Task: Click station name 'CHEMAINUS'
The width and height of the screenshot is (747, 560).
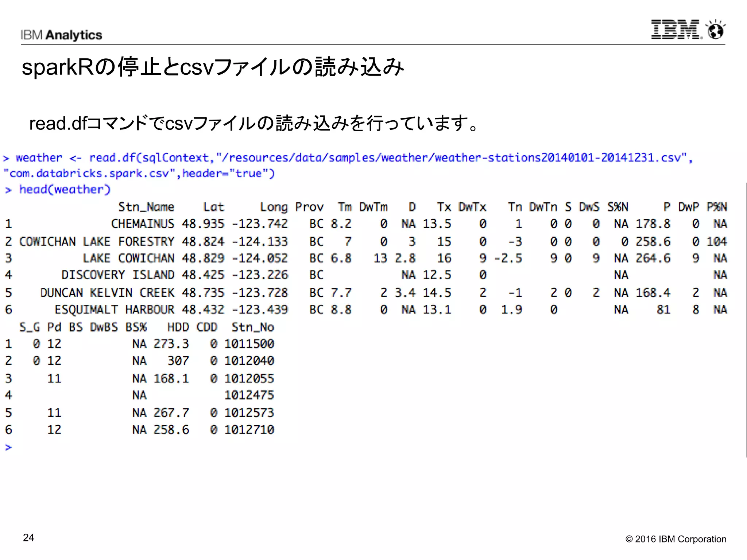Action: [143, 224]
